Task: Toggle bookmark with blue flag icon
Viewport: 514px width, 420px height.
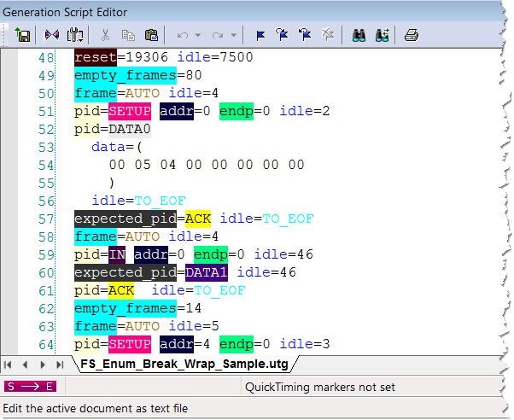Action: [x=260, y=35]
